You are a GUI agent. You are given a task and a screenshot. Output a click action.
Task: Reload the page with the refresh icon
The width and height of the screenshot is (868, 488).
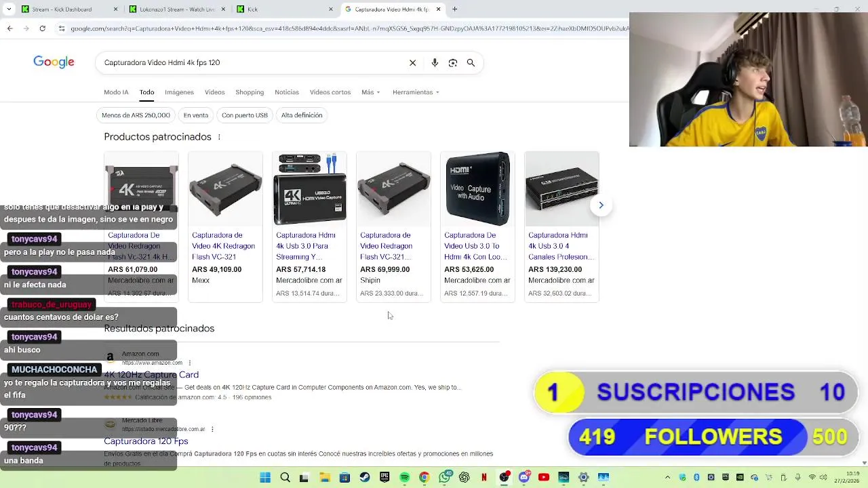point(43,28)
